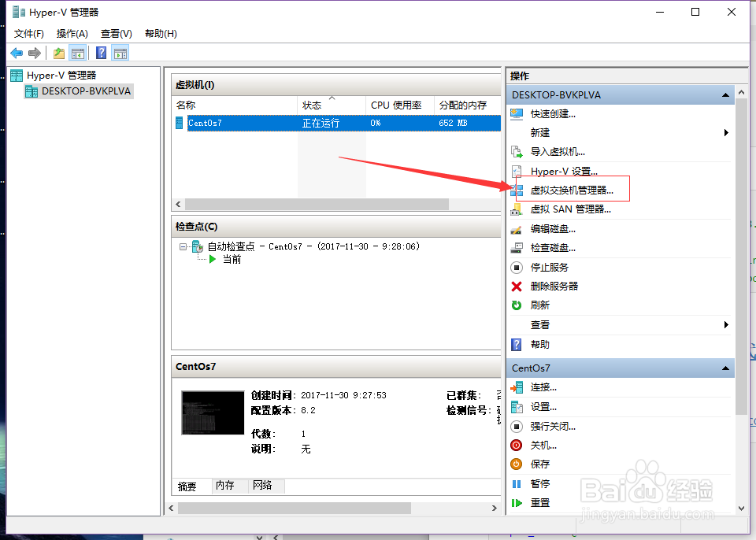This screenshot has height=540, width=756.
Task: Click the 正在运行 status cell of CentOs7
Action: point(321,124)
